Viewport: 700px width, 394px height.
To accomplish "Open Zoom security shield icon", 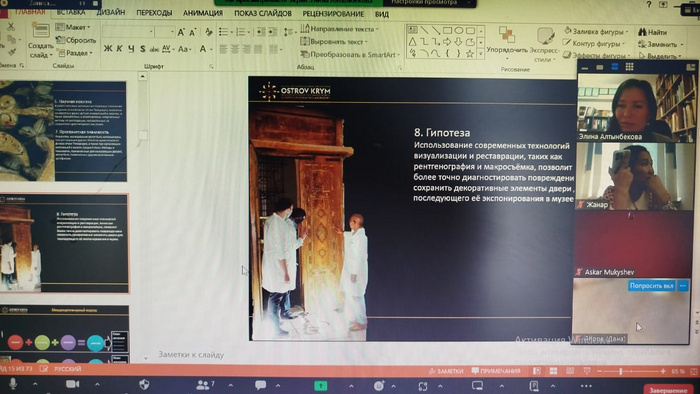I will 144,384.
